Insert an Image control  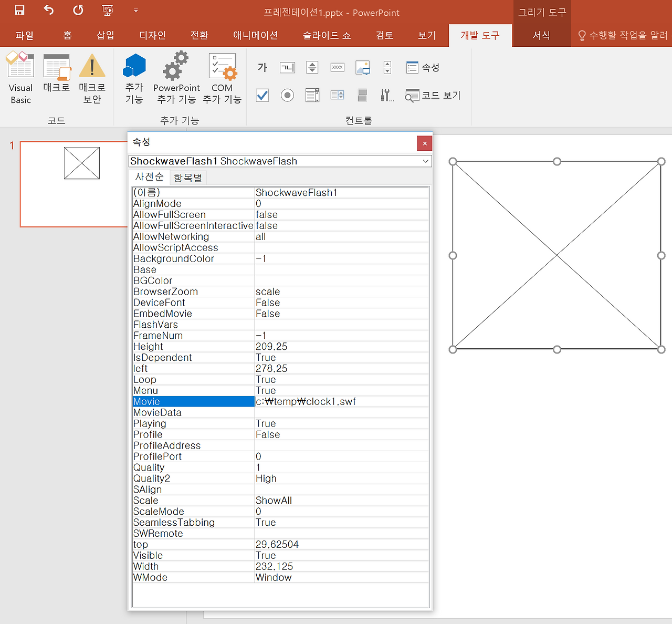point(363,67)
